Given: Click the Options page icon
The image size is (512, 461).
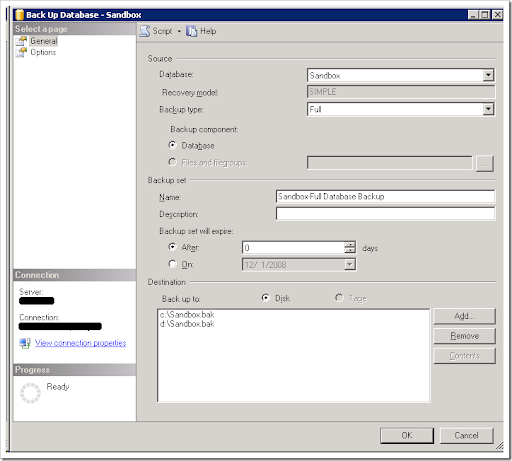Looking at the screenshot, I should click(21, 52).
